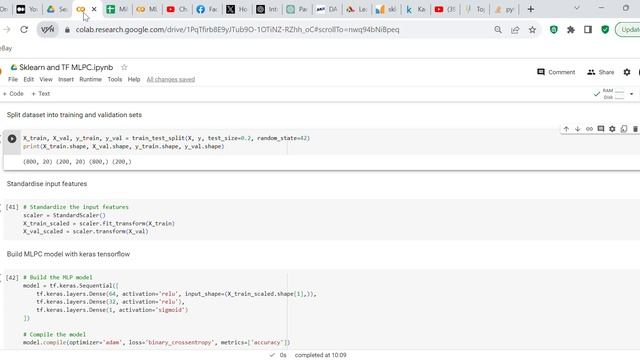Viewport: 640px width, 360px height.
Task: Open the cell editor settings gear
Action: [612, 129]
